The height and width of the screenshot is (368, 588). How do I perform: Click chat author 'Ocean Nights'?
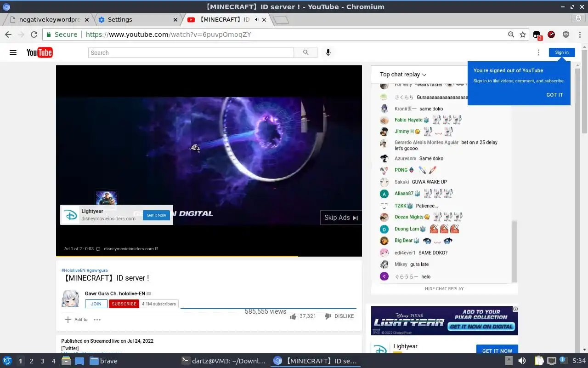(409, 217)
